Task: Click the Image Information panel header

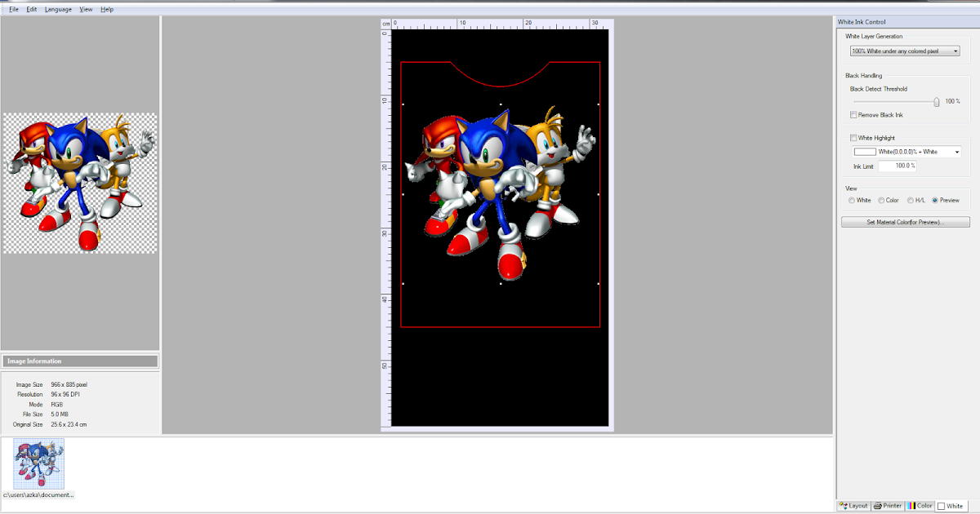Action: click(x=80, y=361)
